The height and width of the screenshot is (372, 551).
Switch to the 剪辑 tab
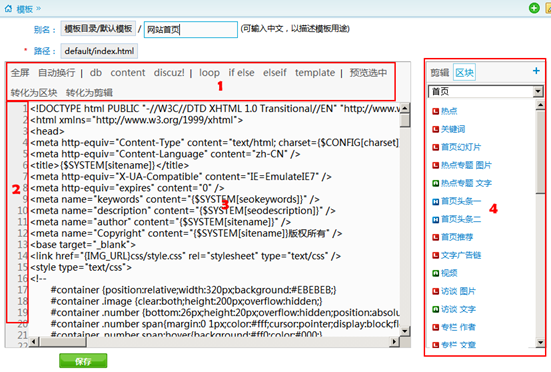pos(440,73)
